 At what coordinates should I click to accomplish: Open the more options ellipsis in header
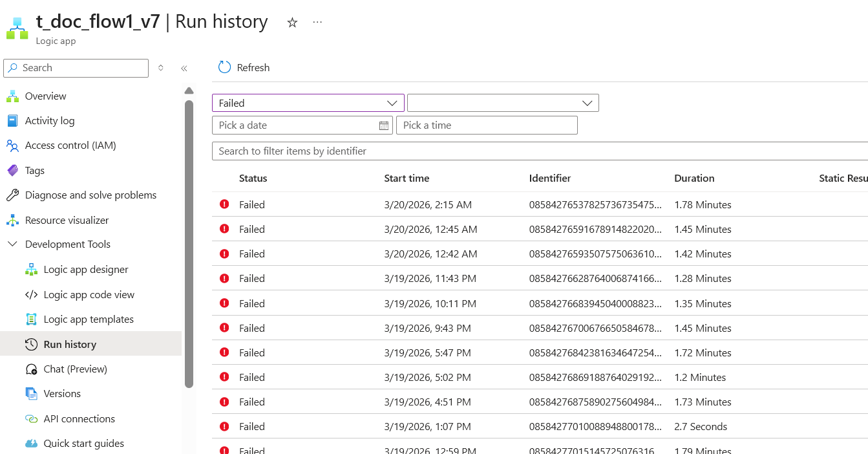(317, 22)
